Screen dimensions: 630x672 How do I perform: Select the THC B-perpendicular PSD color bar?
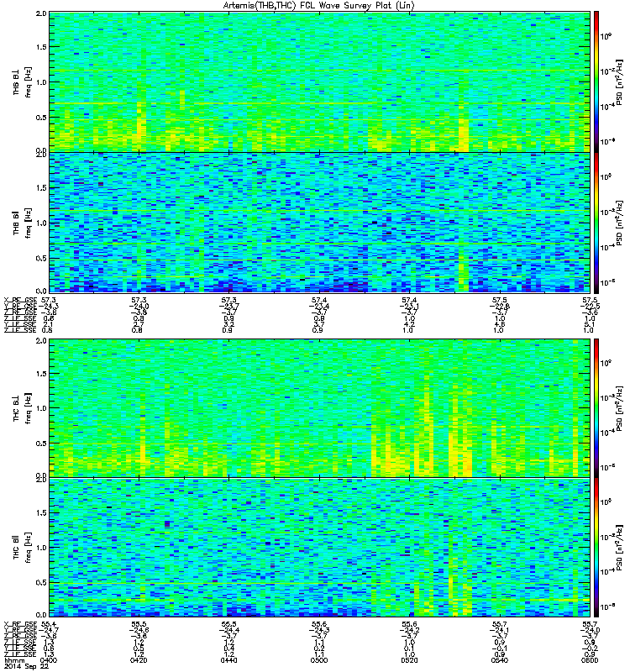point(596,408)
